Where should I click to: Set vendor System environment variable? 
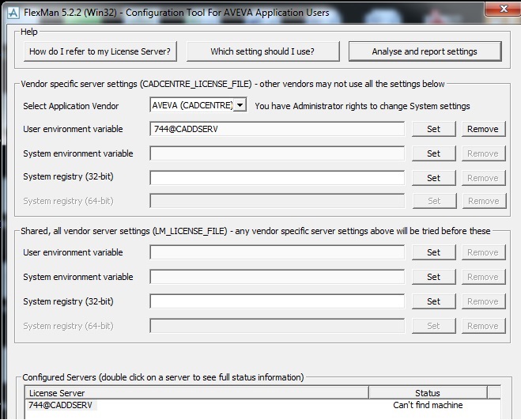click(433, 153)
